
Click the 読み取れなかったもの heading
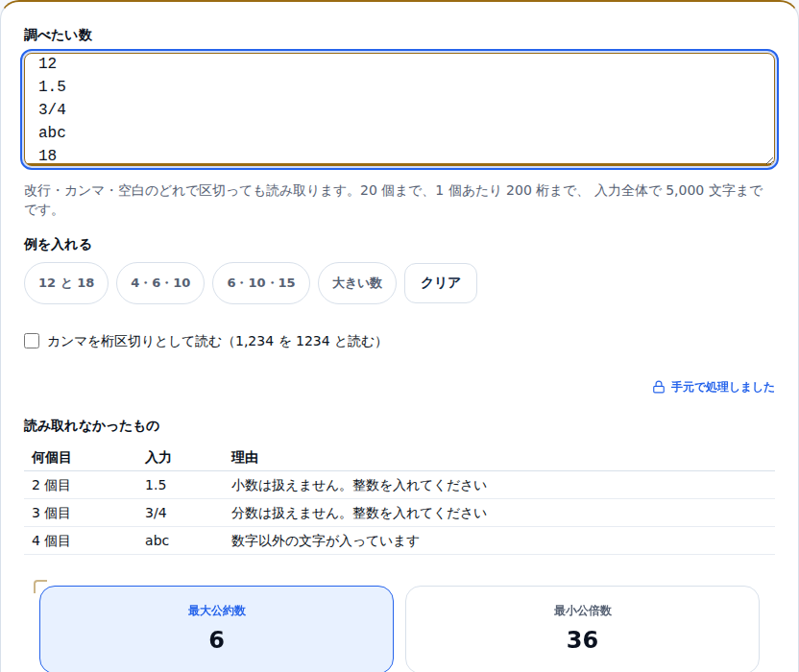tap(92, 426)
